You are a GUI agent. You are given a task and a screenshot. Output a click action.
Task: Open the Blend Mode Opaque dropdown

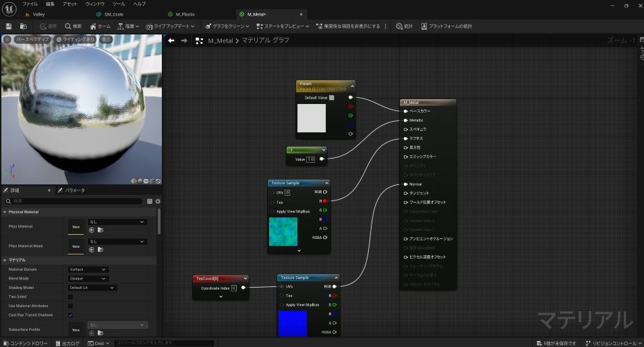click(x=88, y=279)
